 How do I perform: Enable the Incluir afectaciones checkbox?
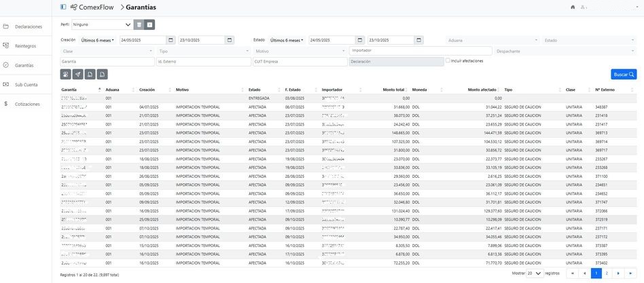(448, 61)
